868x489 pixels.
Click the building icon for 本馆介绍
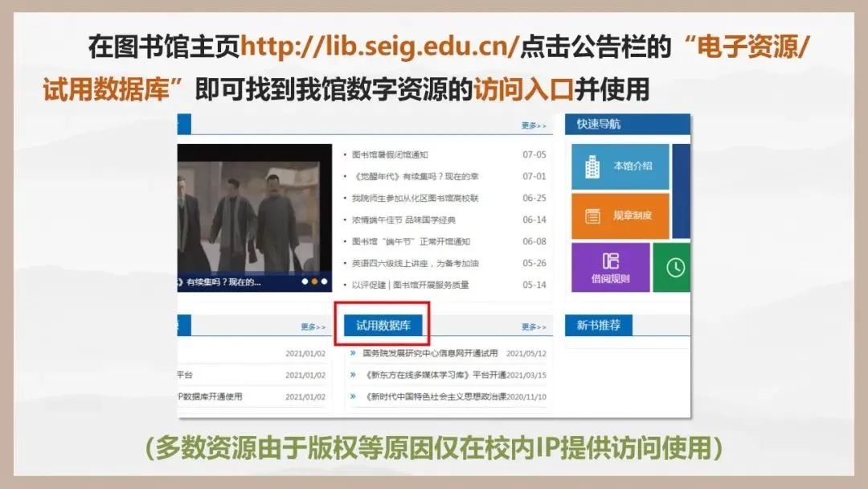[x=592, y=166]
